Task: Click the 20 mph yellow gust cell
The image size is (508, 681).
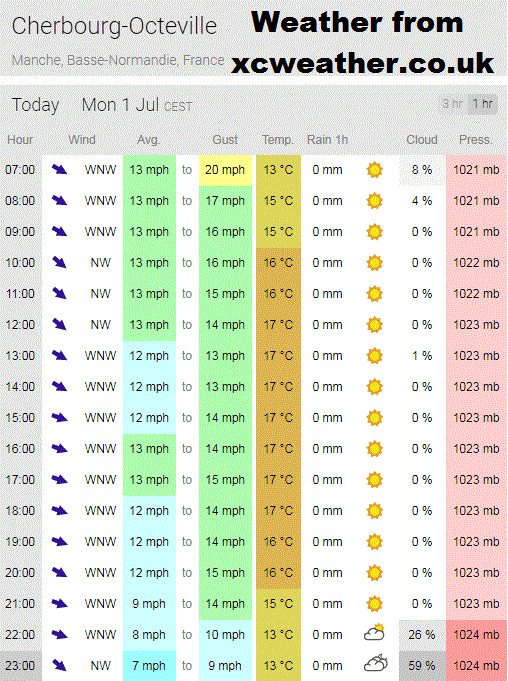Action: (225, 170)
